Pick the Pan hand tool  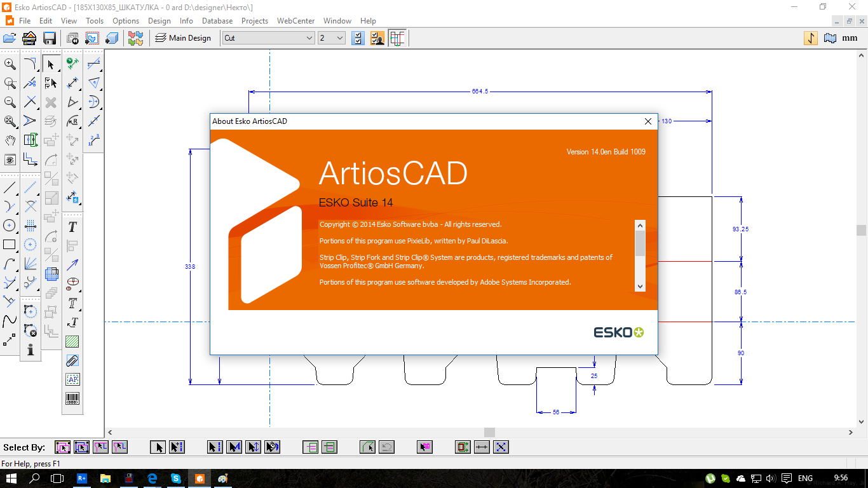pyautogui.click(x=10, y=140)
